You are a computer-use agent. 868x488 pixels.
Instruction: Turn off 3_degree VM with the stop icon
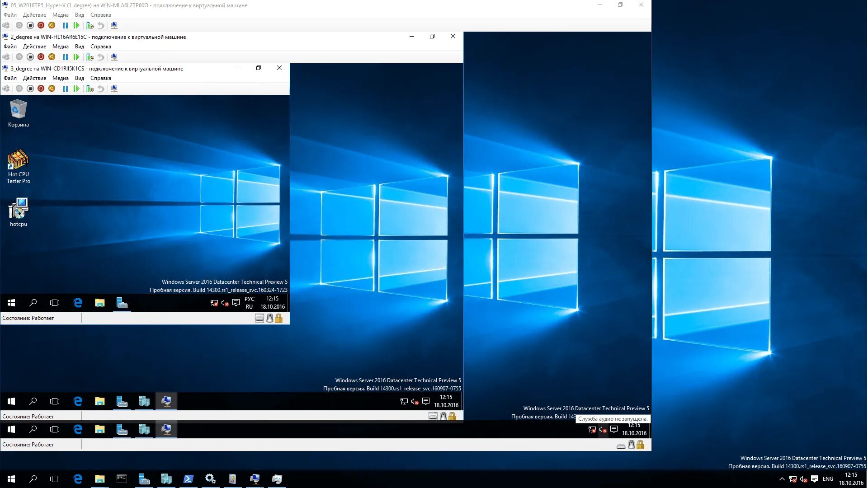pyautogui.click(x=30, y=89)
